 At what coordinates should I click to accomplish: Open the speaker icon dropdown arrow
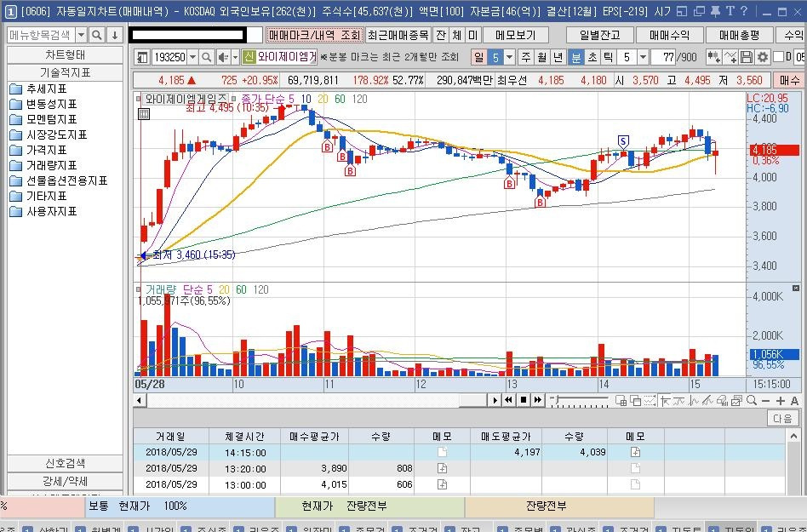(235, 57)
